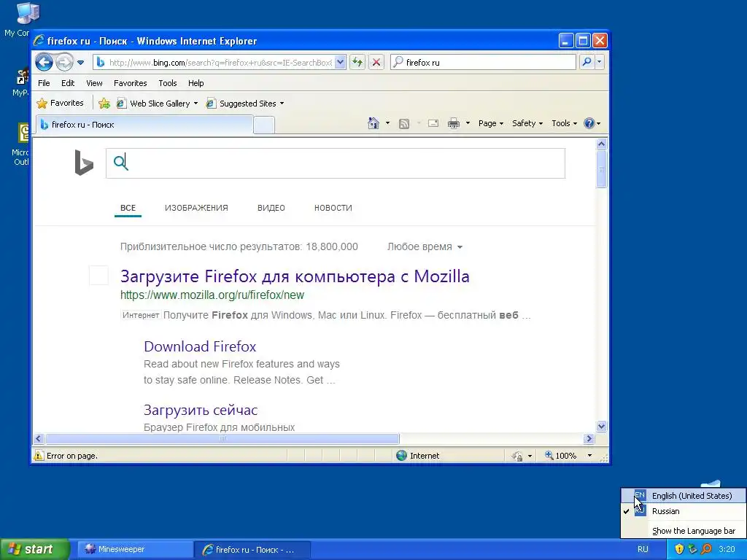This screenshot has height=560, width=747.
Task: Expand the address bar URL history dropdown
Action: point(340,63)
